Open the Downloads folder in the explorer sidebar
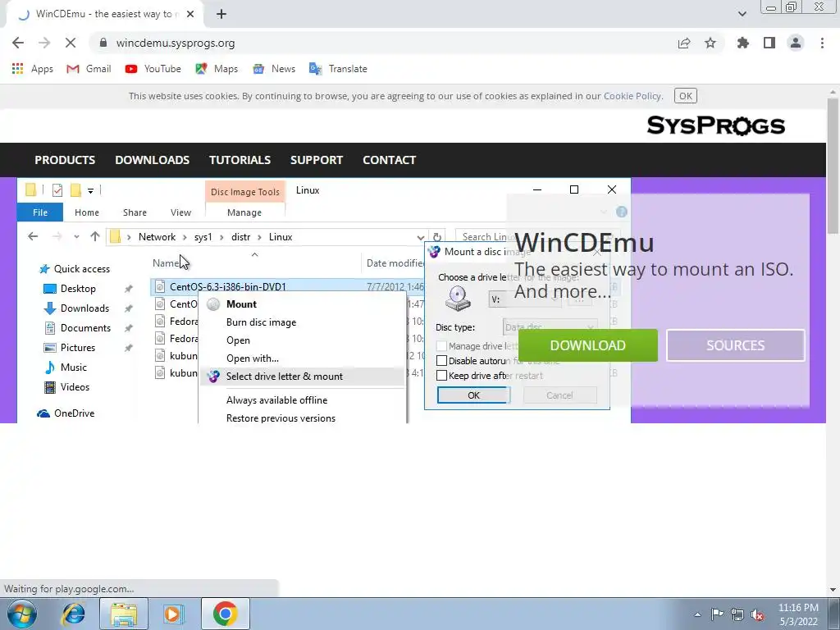840x630 pixels. pyautogui.click(x=76, y=308)
